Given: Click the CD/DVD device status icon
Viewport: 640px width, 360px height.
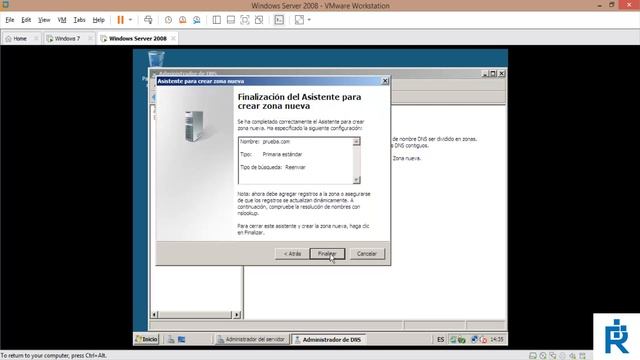Looking at the screenshot, I should [543, 356].
